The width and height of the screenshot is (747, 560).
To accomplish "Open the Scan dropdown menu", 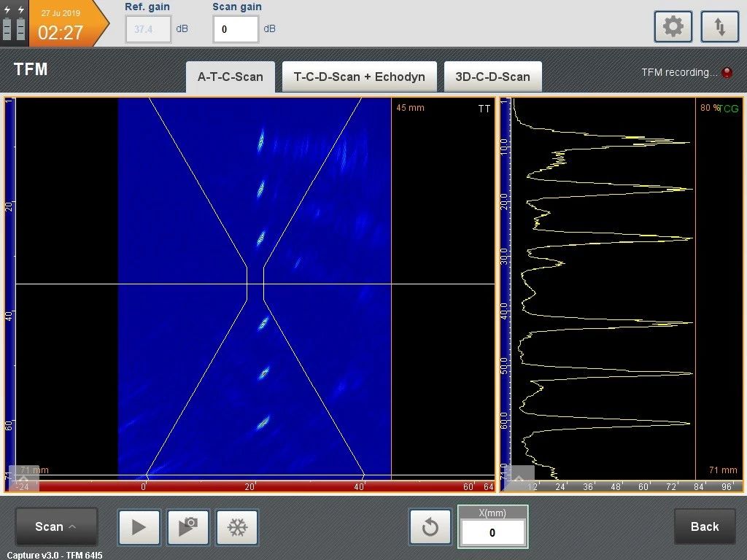I will 56,526.
